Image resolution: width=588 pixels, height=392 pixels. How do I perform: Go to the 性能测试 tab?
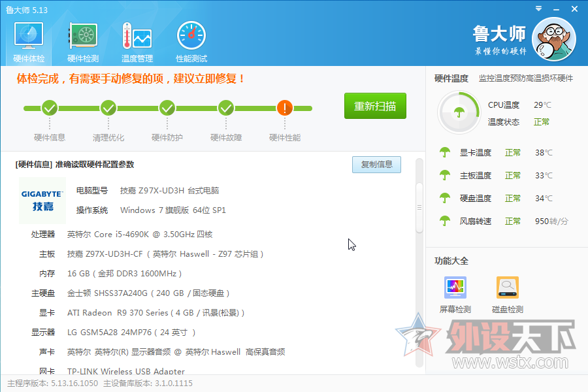click(x=191, y=42)
